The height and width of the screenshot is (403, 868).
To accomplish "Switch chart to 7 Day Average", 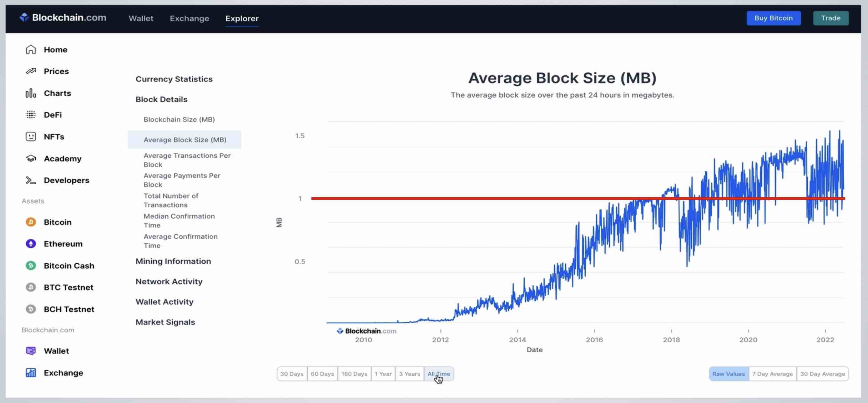I will point(772,374).
